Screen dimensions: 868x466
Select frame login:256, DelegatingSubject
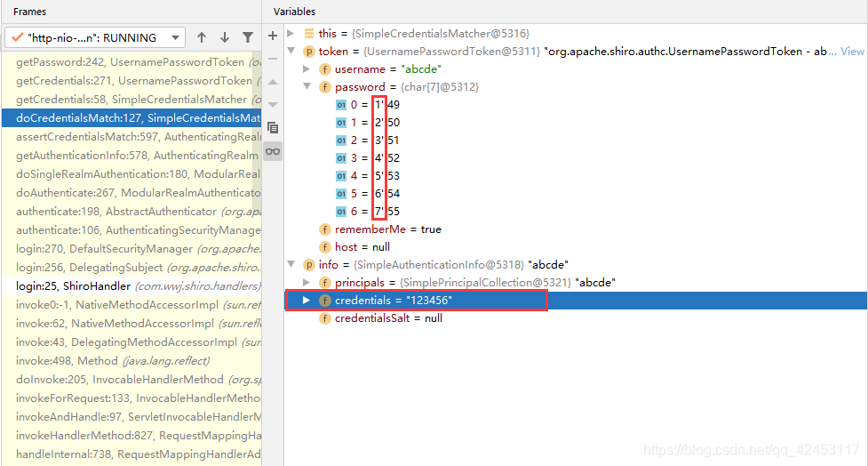point(131,268)
